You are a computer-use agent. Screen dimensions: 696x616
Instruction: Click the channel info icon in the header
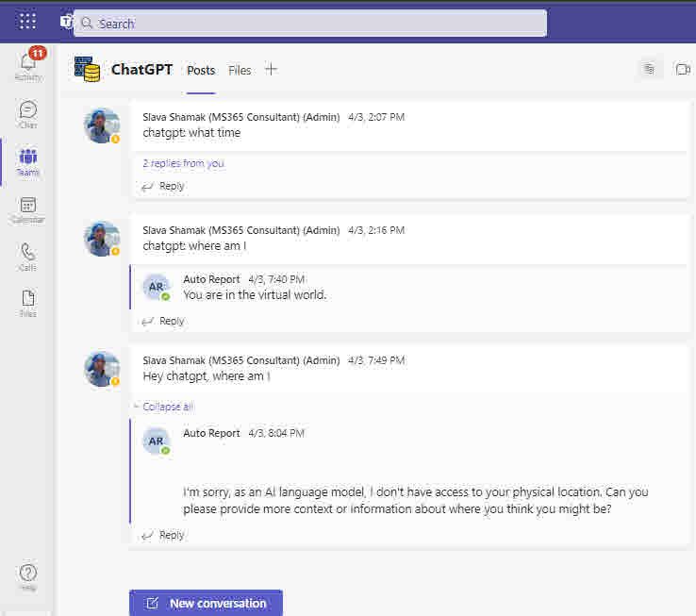click(x=649, y=69)
